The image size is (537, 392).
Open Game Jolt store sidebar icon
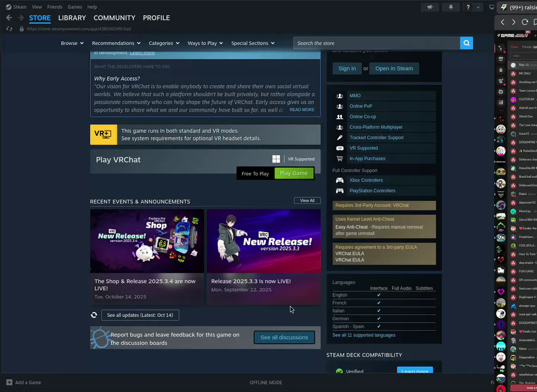click(x=501, y=59)
